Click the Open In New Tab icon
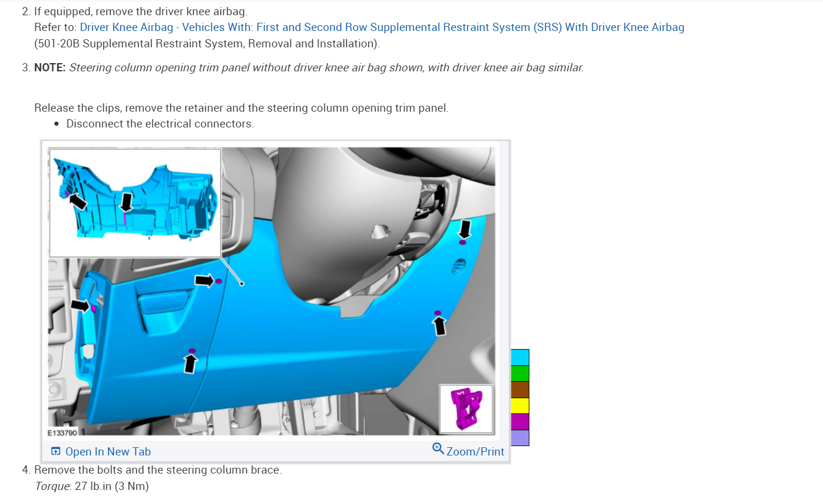 coord(56,451)
